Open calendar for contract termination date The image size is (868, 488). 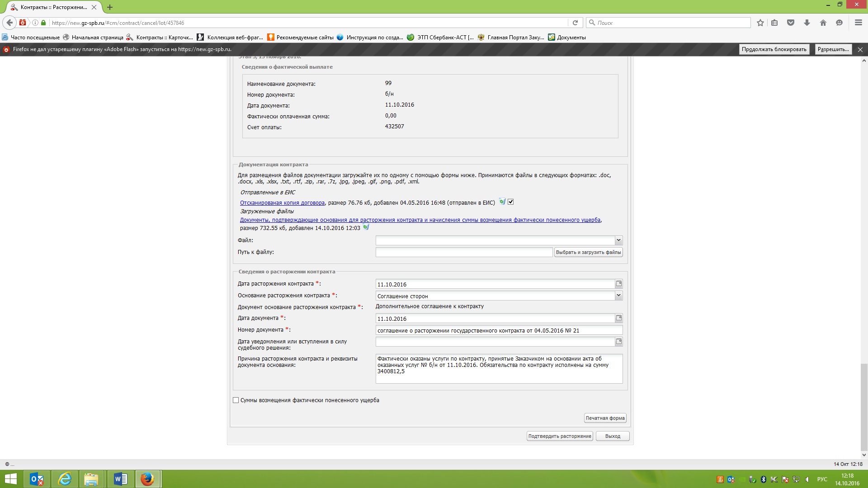click(618, 284)
